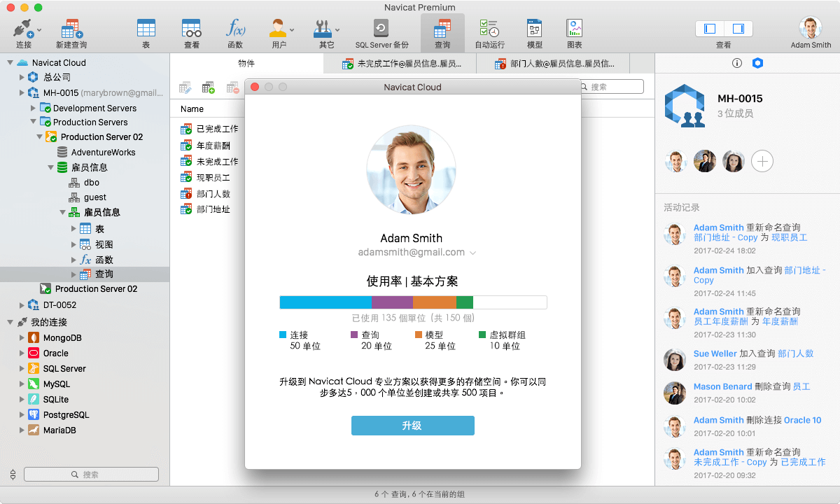This screenshot has width=840, height=504.
Task: Switch to 部门人数@雇员信息 tab
Action: click(x=553, y=64)
